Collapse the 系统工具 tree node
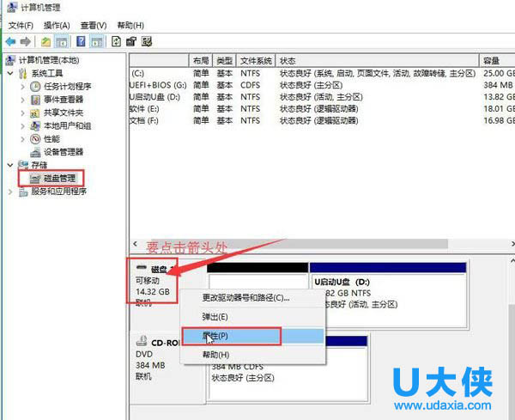This screenshot has height=420, width=515. [x=10, y=74]
